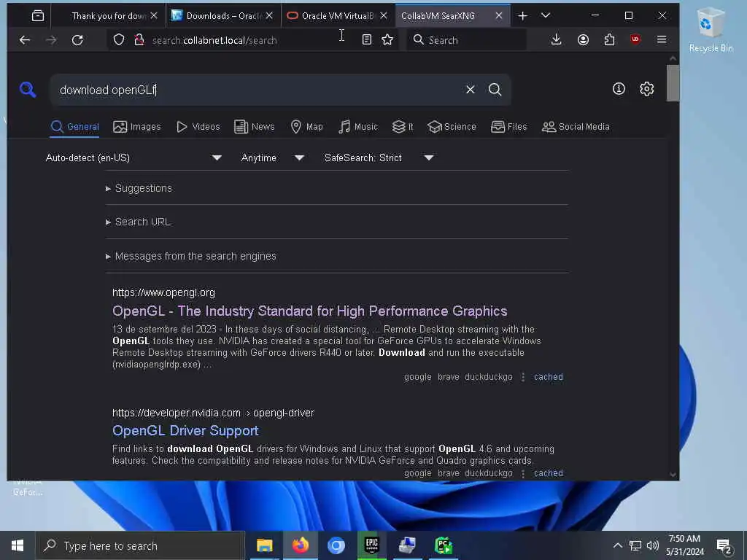Click the uBlock Origin extension icon
This screenshot has height=560, width=747.
click(x=635, y=39)
